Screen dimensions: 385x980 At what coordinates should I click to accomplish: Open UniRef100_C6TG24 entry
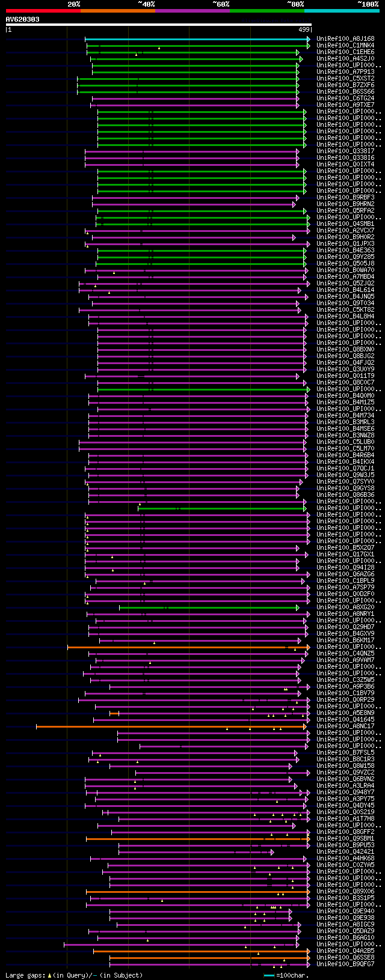(x=345, y=98)
